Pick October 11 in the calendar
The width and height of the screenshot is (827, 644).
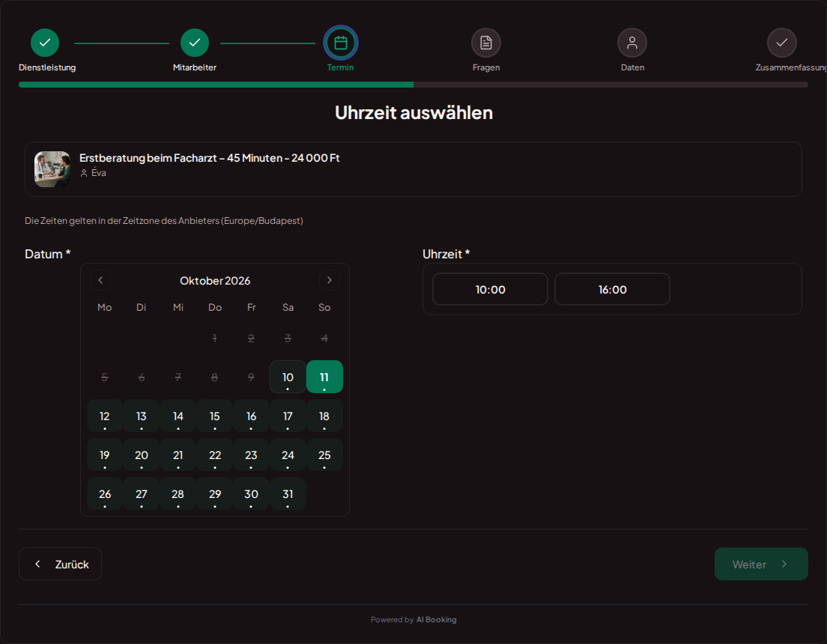click(x=324, y=377)
